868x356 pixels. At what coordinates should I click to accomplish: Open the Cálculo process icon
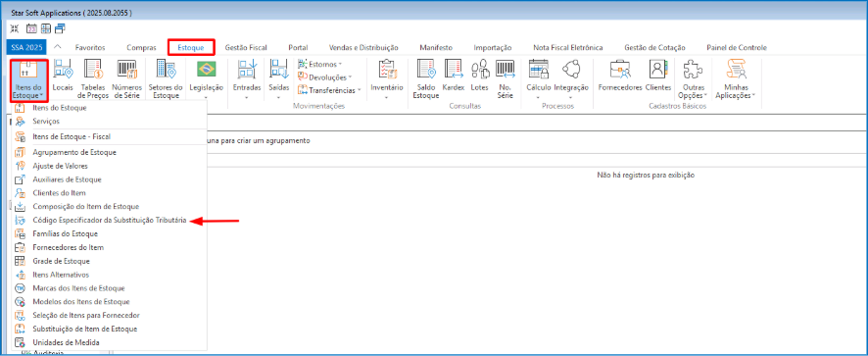[538, 79]
